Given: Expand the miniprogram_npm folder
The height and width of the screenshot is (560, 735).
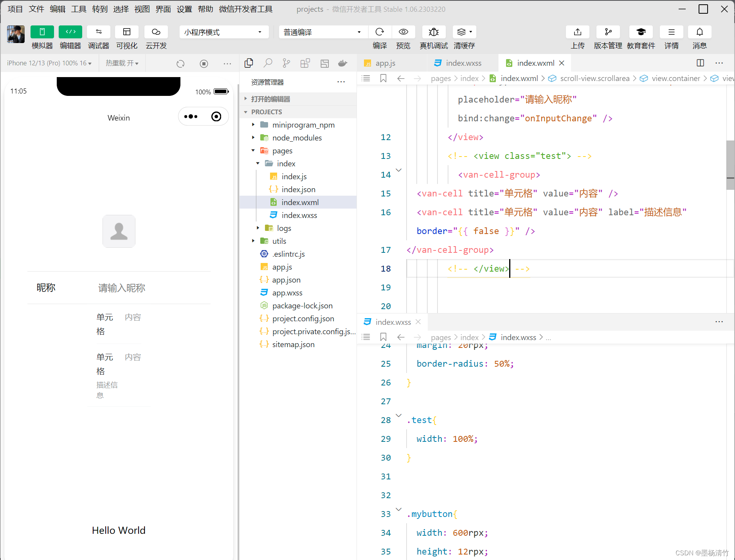Looking at the screenshot, I should click(253, 125).
